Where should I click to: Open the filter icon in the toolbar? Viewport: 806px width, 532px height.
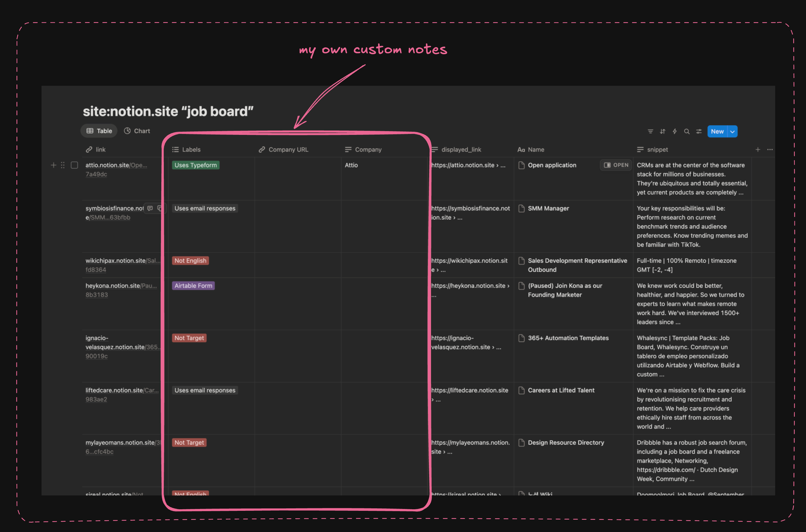(x=650, y=131)
